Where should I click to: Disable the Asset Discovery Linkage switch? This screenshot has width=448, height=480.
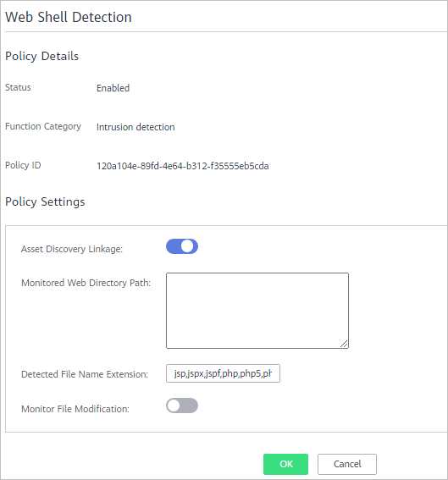[182, 246]
